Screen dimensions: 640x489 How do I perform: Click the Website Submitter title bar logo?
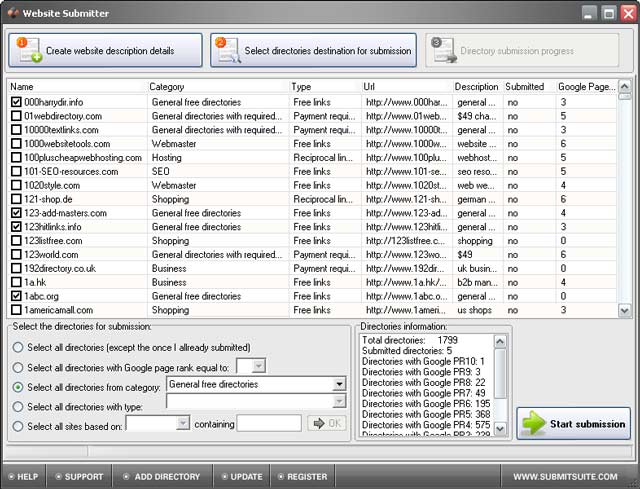(x=12, y=13)
